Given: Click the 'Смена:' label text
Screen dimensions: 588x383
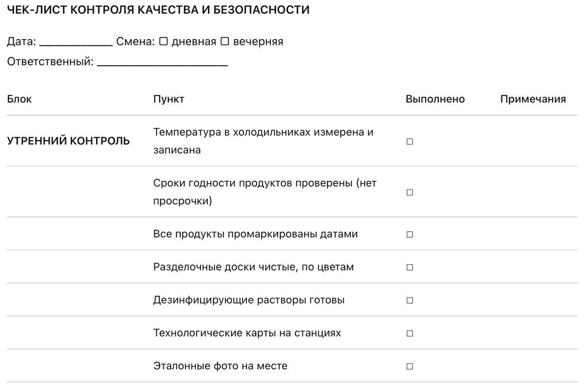Looking at the screenshot, I should [x=136, y=42].
